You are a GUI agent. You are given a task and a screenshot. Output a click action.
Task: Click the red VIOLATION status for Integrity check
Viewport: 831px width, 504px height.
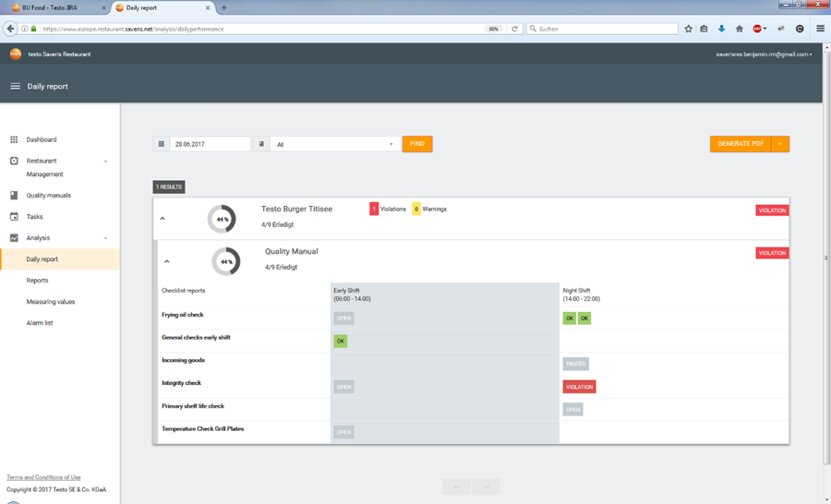(579, 387)
